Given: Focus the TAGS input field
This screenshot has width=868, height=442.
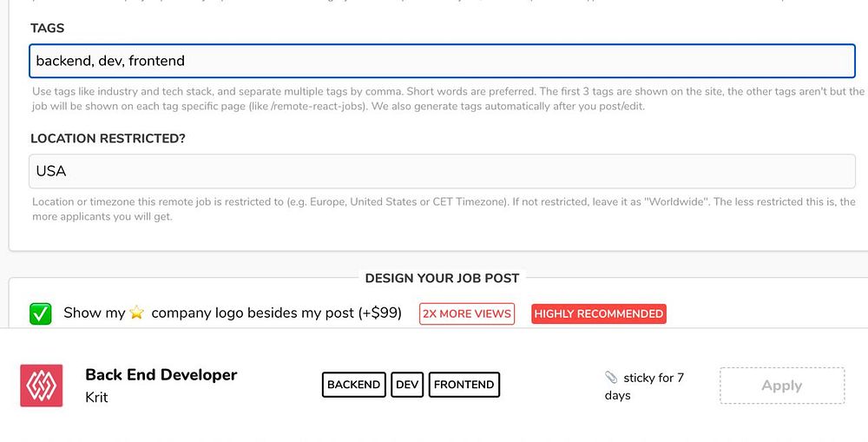Looking at the screenshot, I should (x=442, y=61).
